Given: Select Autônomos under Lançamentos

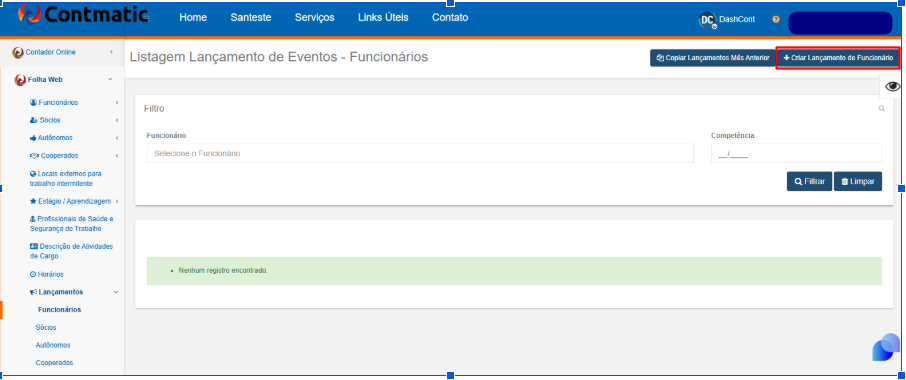Looking at the screenshot, I should point(53,345).
